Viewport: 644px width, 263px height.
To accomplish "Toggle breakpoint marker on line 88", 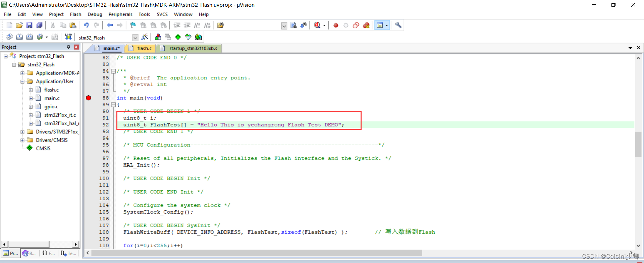I will point(89,98).
